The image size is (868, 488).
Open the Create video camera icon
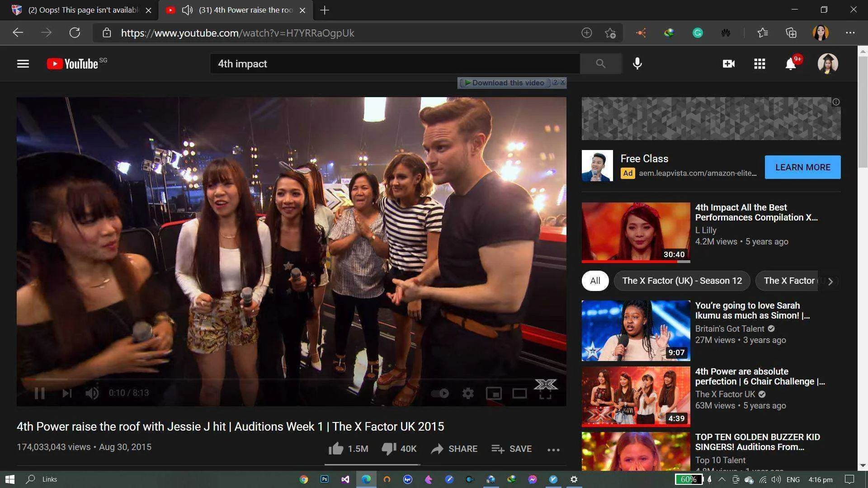[x=729, y=64]
